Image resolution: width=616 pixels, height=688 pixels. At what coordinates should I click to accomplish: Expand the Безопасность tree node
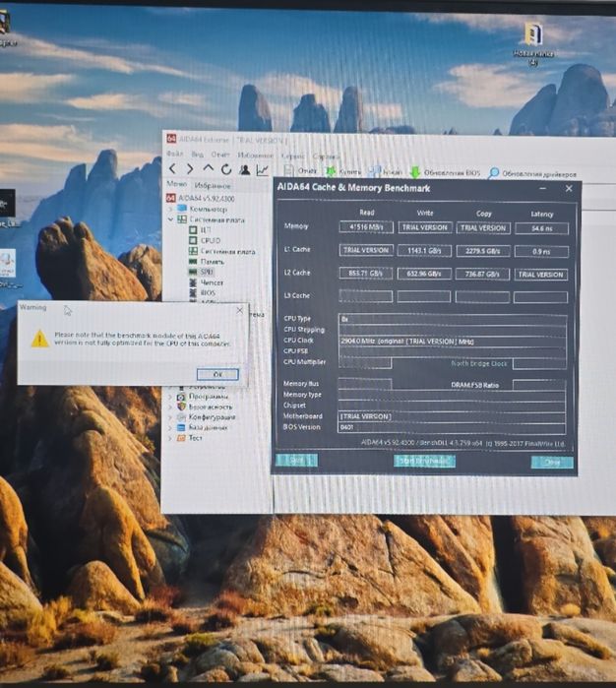pyautogui.click(x=170, y=407)
